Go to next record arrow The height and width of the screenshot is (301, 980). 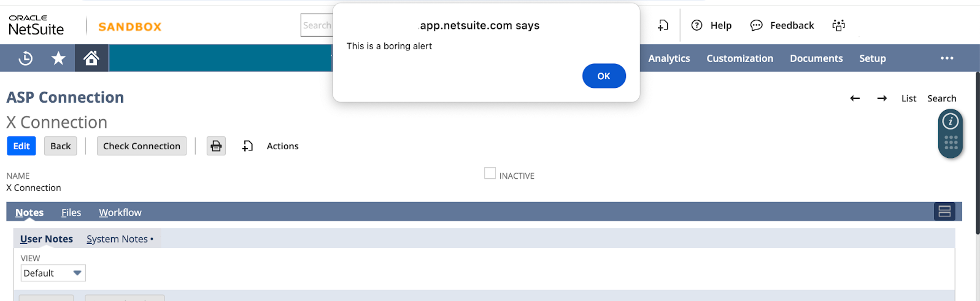882,98
